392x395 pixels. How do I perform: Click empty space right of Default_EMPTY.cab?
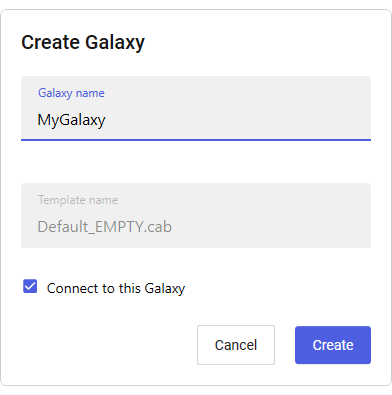pos(270,227)
